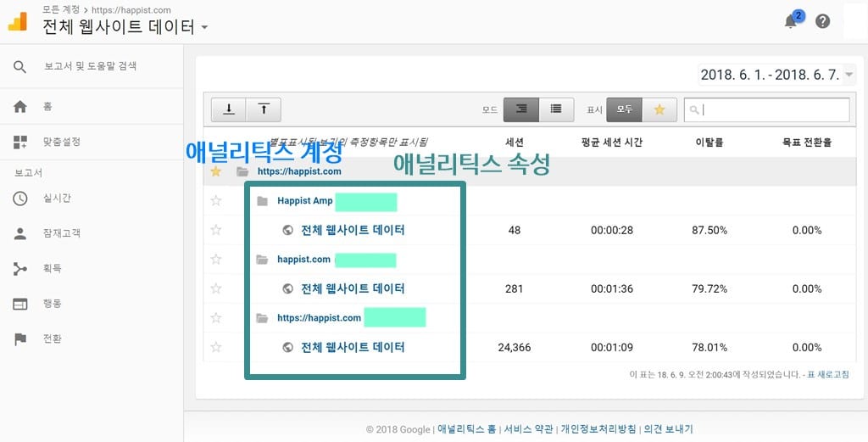Click the home icon in sidebar
This screenshot has width=868, height=442.
pyautogui.click(x=20, y=106)
